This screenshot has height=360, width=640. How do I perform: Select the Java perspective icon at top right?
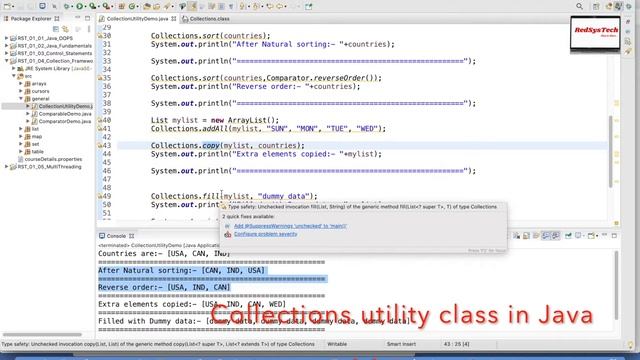click(618, 6)
